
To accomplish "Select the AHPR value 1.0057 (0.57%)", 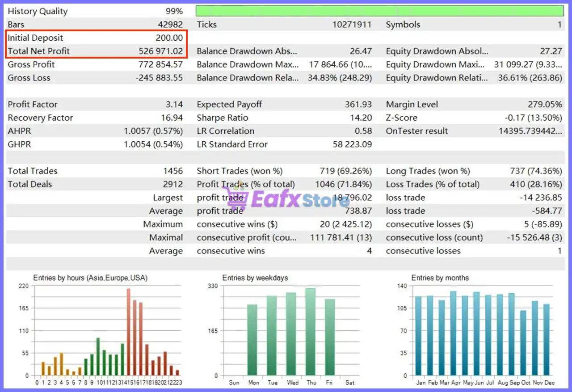I will point(153,131).
